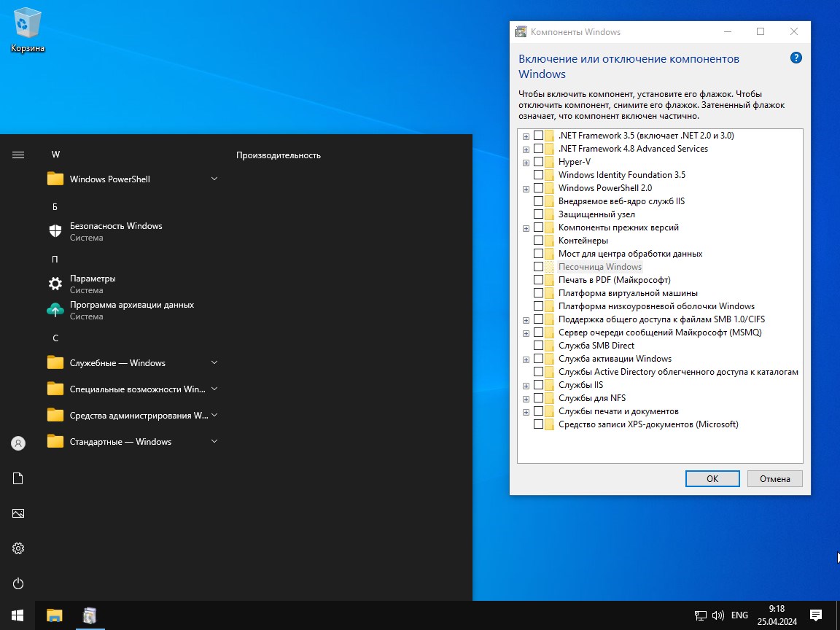Enable Печать в PDF checkbox
The height and width of the screenshot is (630, 840).
538,280
